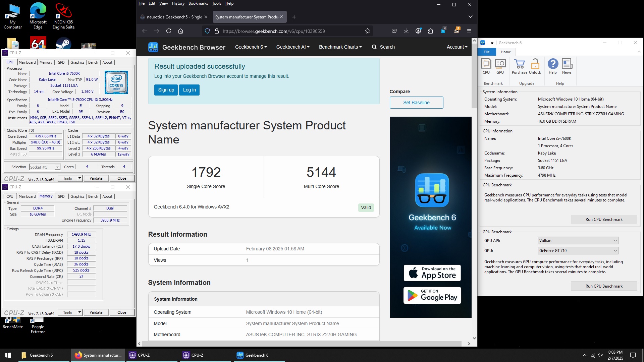The width and height of the screenshot is (644, 362).
Task: Open the GPU benchmark icon in Geekbench ribbon
Action: coord(500,66)
